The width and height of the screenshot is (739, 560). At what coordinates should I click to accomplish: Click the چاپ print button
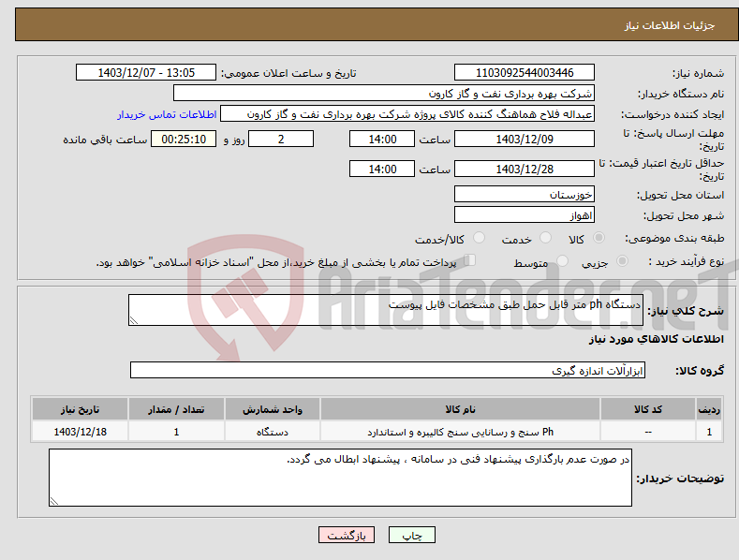pos(412,535)
